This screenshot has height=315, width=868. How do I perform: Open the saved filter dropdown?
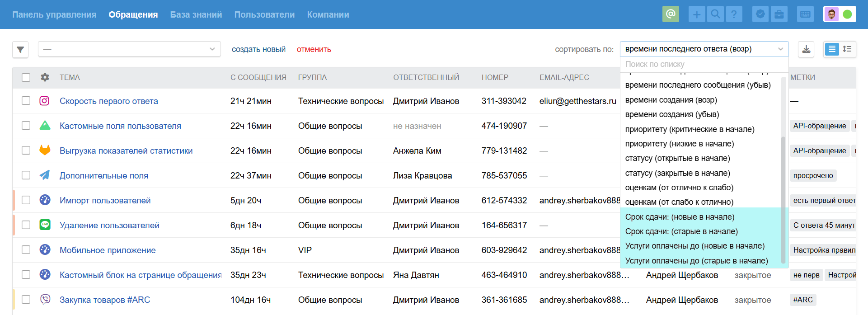129,49
